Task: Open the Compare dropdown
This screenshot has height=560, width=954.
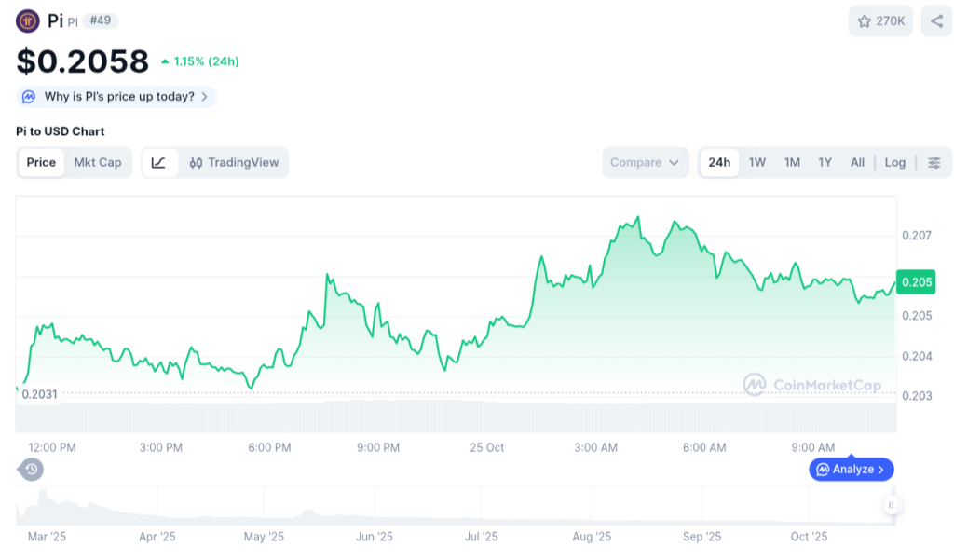Action: [646, 162]
